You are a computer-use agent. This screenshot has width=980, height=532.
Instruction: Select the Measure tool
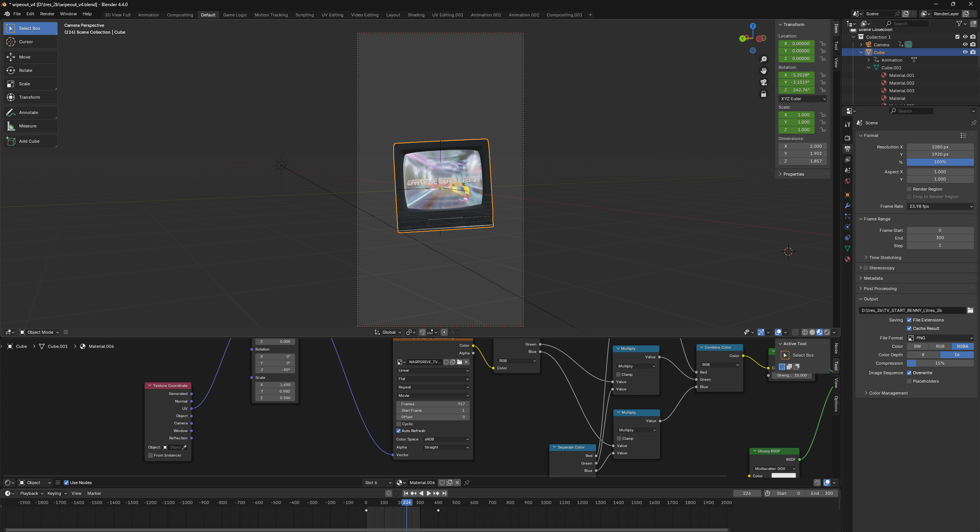tap(28, 126)
